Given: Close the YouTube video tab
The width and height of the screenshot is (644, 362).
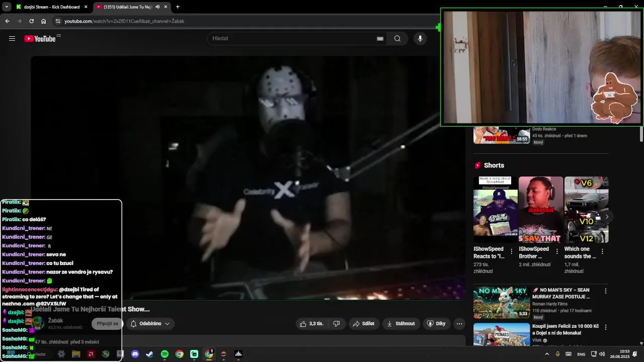Looking at the screenshot, I should [166, 7].
